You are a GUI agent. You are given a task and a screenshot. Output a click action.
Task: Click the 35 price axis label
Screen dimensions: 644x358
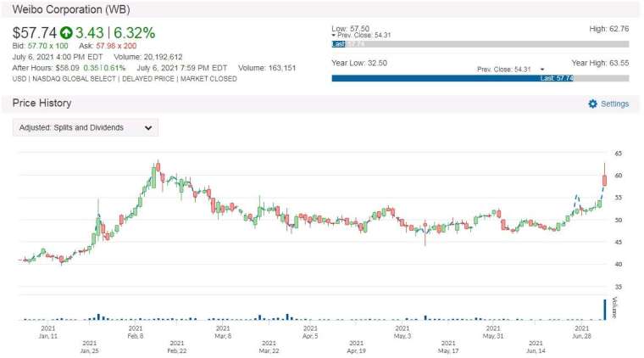[x=618, y=287]
